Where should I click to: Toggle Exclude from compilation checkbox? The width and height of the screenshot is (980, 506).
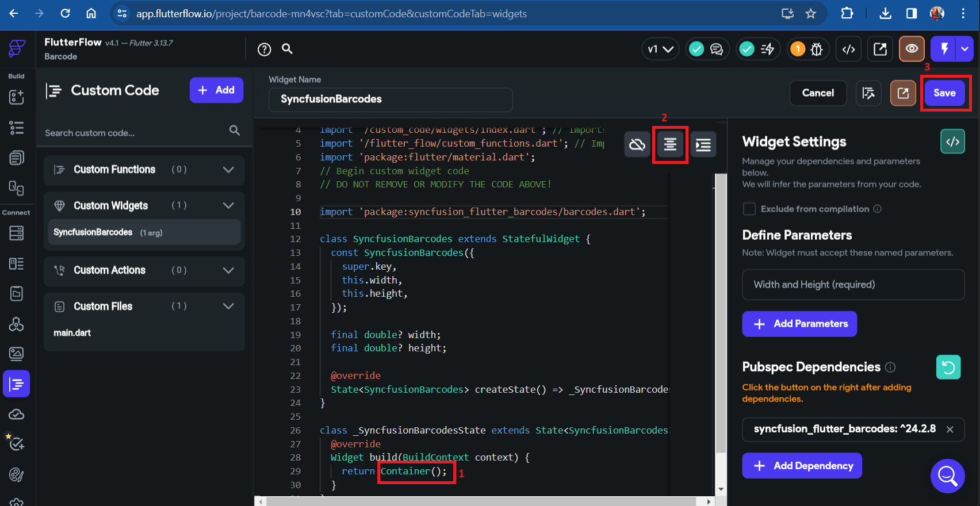point(749,209)
